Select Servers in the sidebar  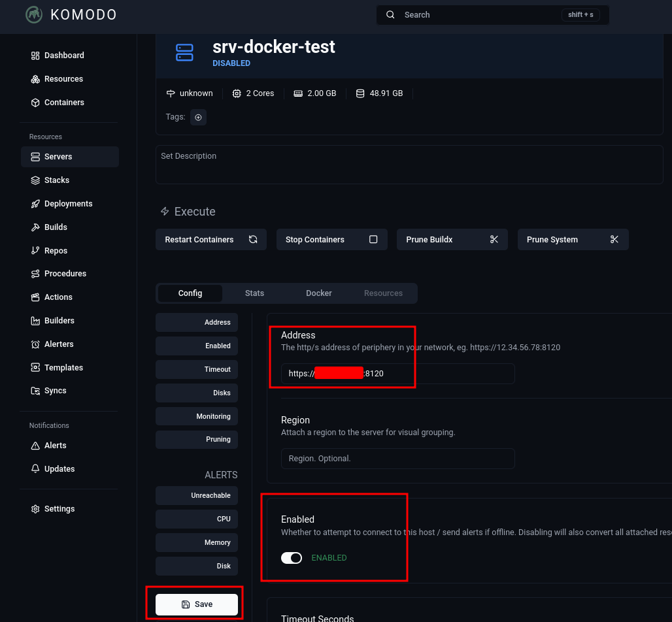(x=70, y=157)
